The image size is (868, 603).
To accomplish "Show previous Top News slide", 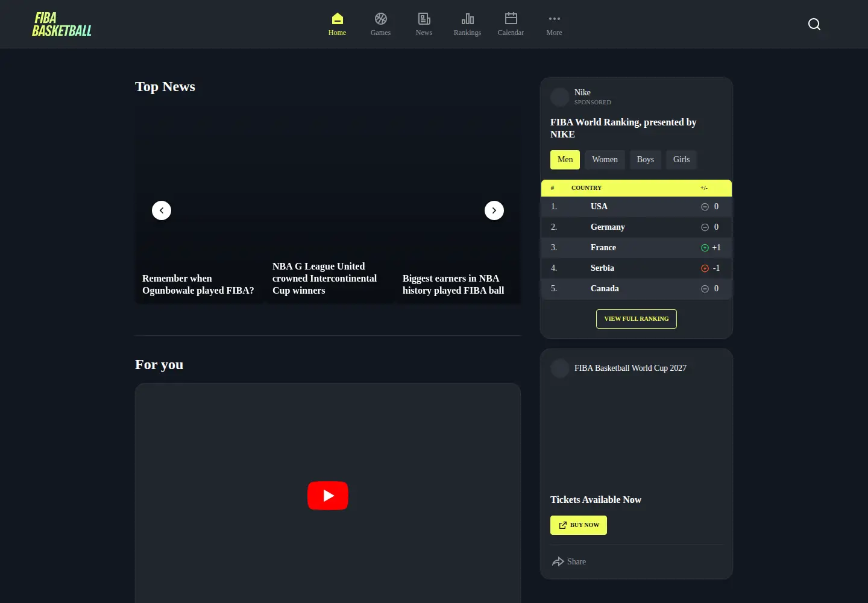I will (162, 210).
